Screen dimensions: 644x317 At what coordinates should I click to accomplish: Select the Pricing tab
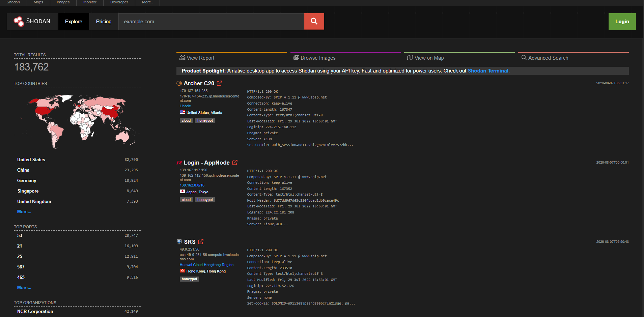104,22
